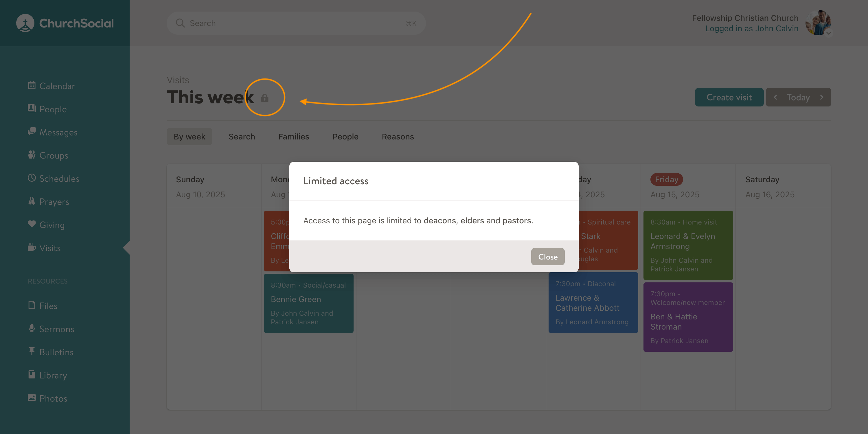868x434 pixels.
Task: Click the Sunday Aug 10 column header
Action: click(x=214, y=186)
